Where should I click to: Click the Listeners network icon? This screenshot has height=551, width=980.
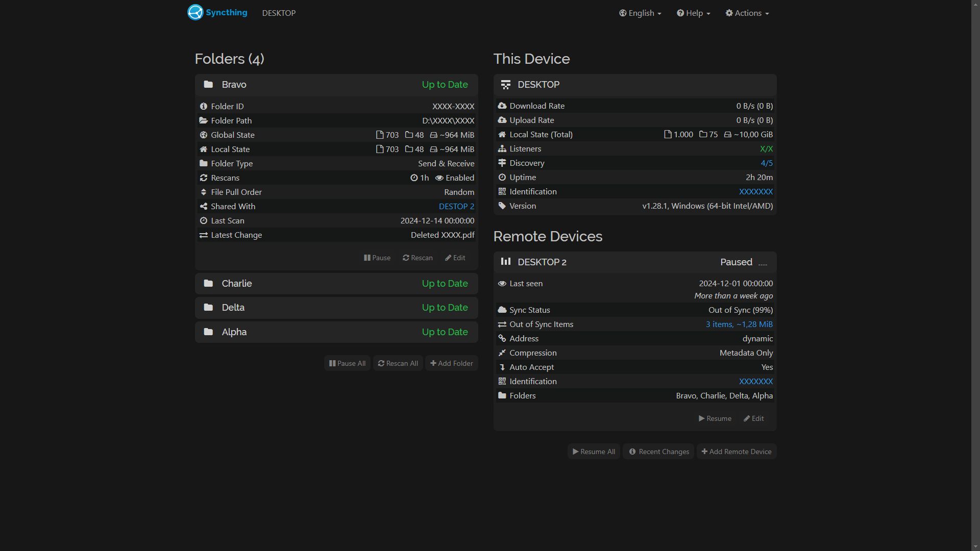point(502,148)
